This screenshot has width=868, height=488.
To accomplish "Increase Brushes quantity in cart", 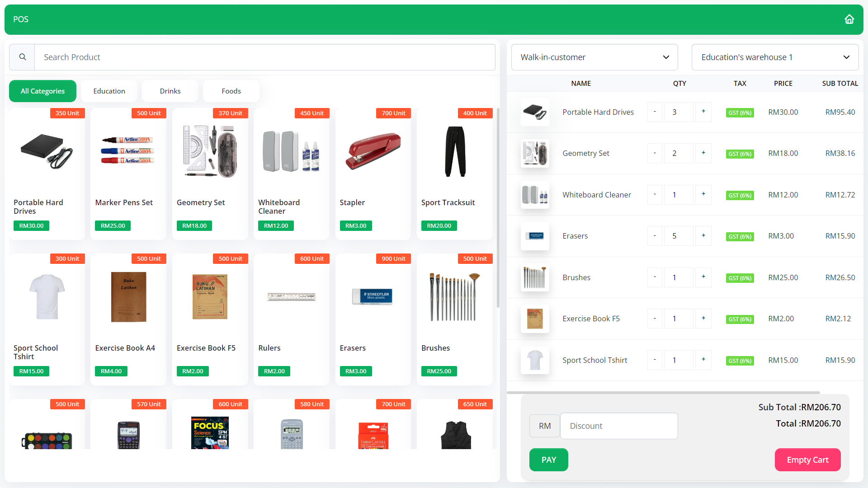I will (703, 277).
